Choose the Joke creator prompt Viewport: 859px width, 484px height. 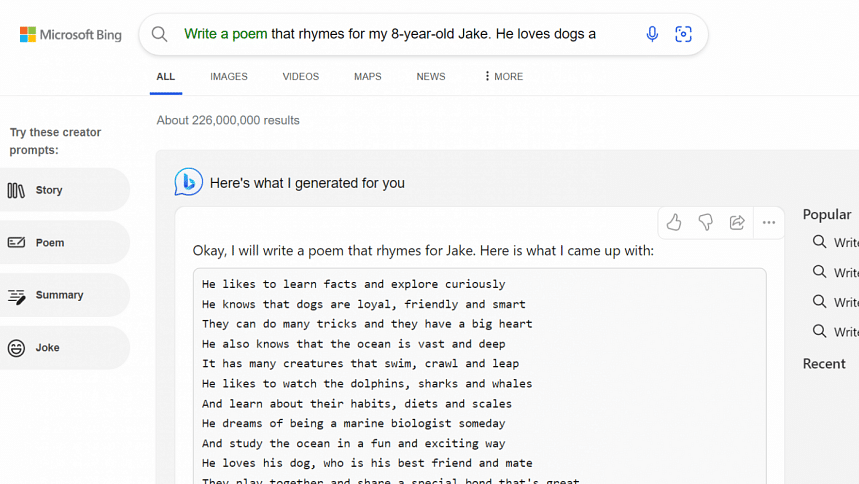[x=62, y=348]
